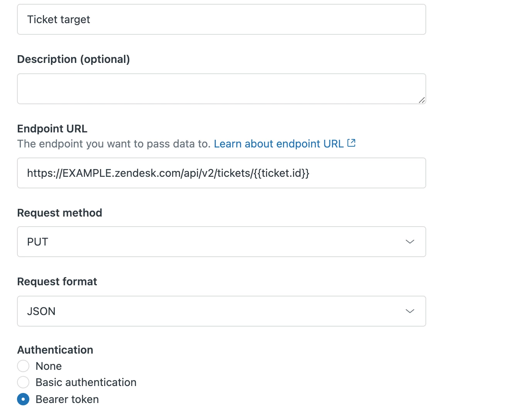Screen dimensions: 515x420
Task: Click into the Endpoint URL input field
Action: 221,173
